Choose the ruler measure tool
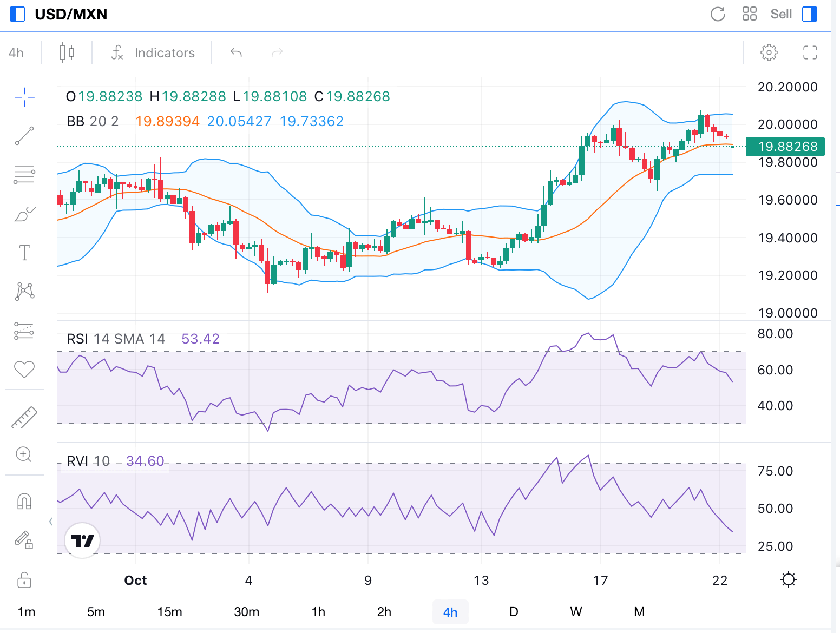 pos(24,417)
